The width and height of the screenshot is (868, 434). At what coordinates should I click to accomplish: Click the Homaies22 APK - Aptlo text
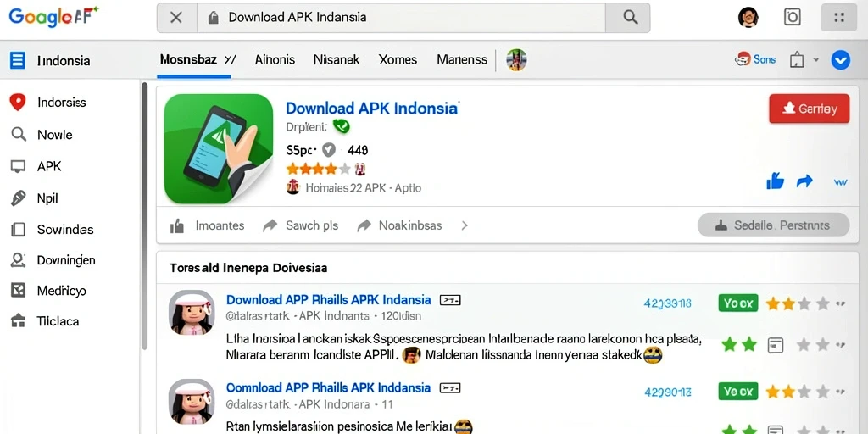pyautogui.click(x=363, y=188)
